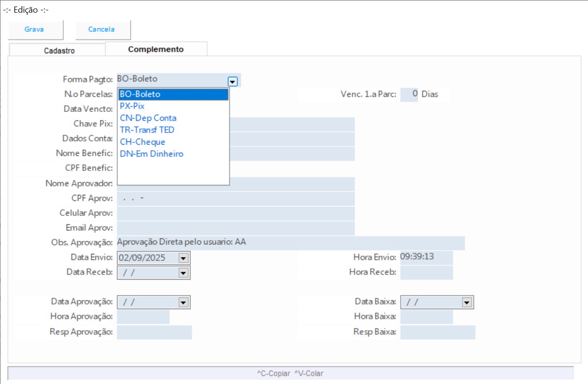Choose CH-Cheque payment method
Image resolution: width=588 pixels, height=384 pixels.
[x=142, y=142]
